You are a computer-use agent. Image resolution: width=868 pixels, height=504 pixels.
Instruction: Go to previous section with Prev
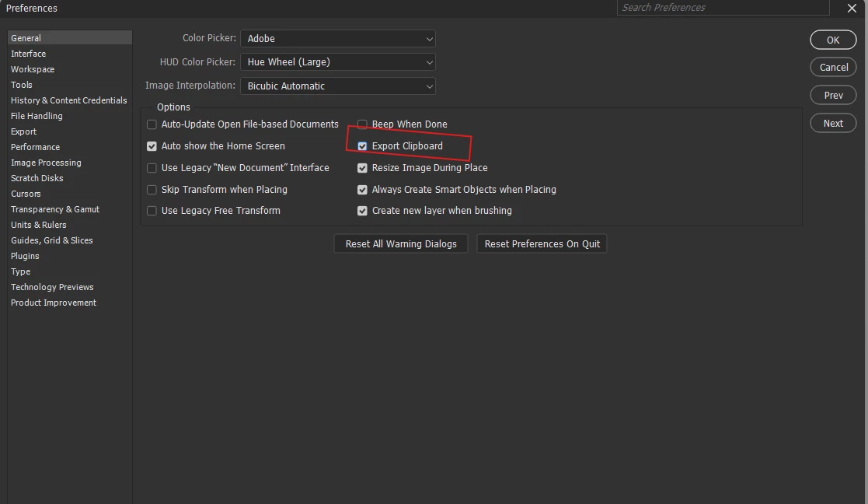[833, 95]
